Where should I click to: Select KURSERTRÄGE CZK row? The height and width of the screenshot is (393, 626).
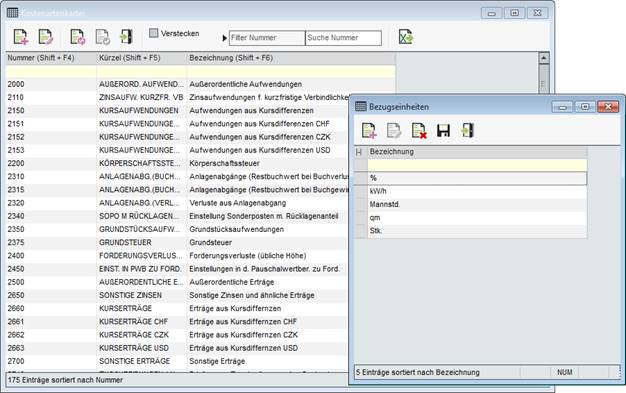coord(177,335)
